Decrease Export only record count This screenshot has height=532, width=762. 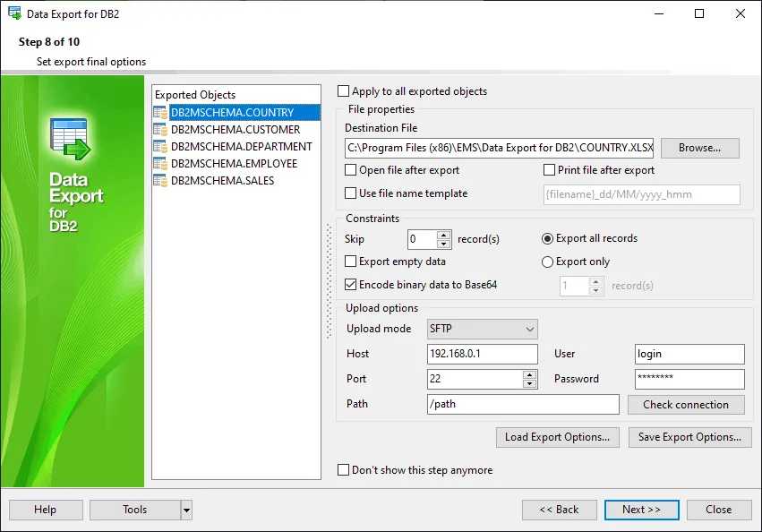pyautogui.click(x=595, y=290)
